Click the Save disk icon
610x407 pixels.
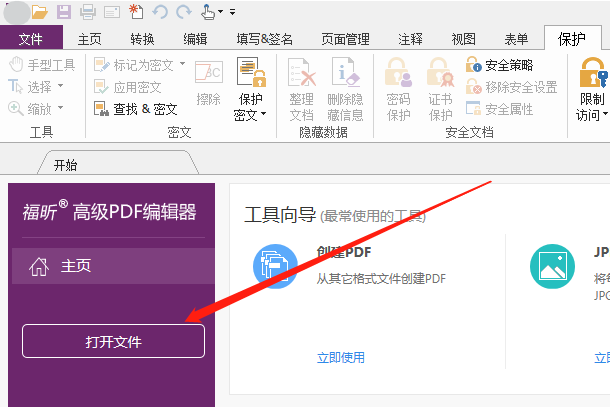(64, 12)
